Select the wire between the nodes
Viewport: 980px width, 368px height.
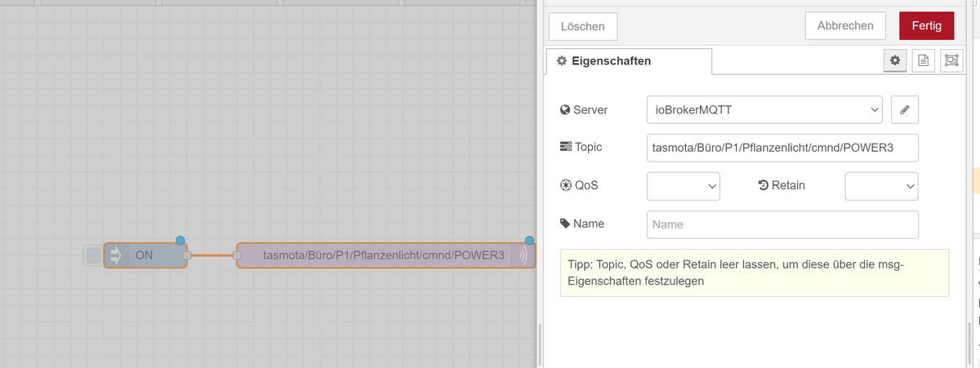coord(214,255)
